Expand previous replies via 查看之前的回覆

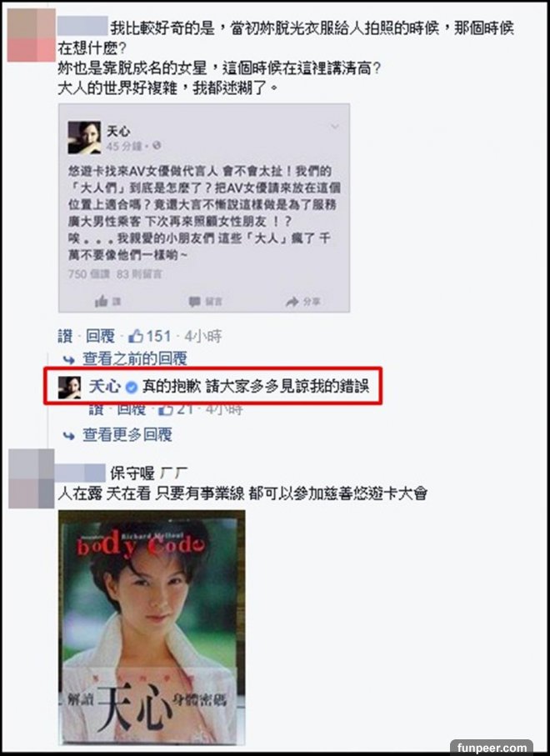[x=134, y=358]
